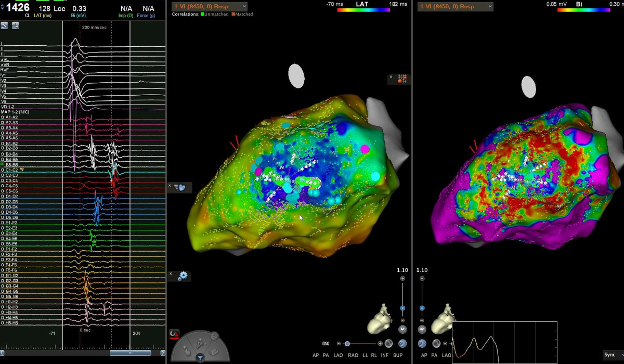Select the RAO view preset

(x=353, y=355)
